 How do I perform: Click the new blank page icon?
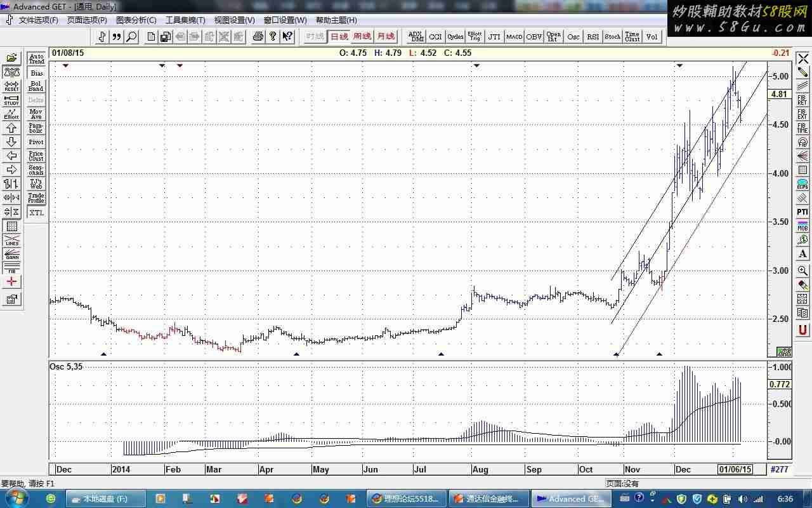click(150, 36)
